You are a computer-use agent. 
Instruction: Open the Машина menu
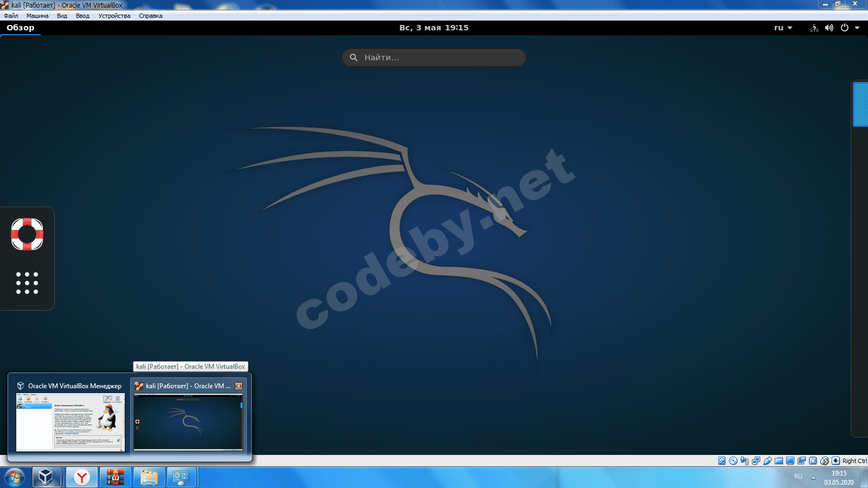pyautogui.click(x=37, y=16)
